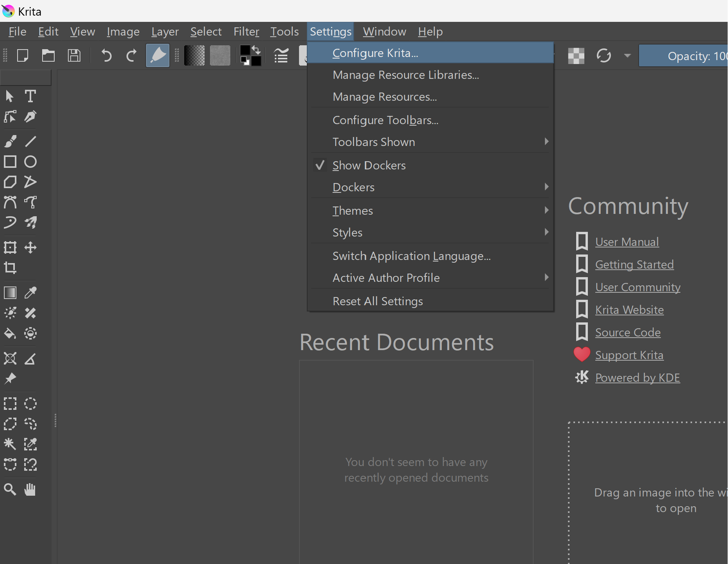Open the Window menu
728x564 pixels.
pyautogui.click(x=384, y=31)
